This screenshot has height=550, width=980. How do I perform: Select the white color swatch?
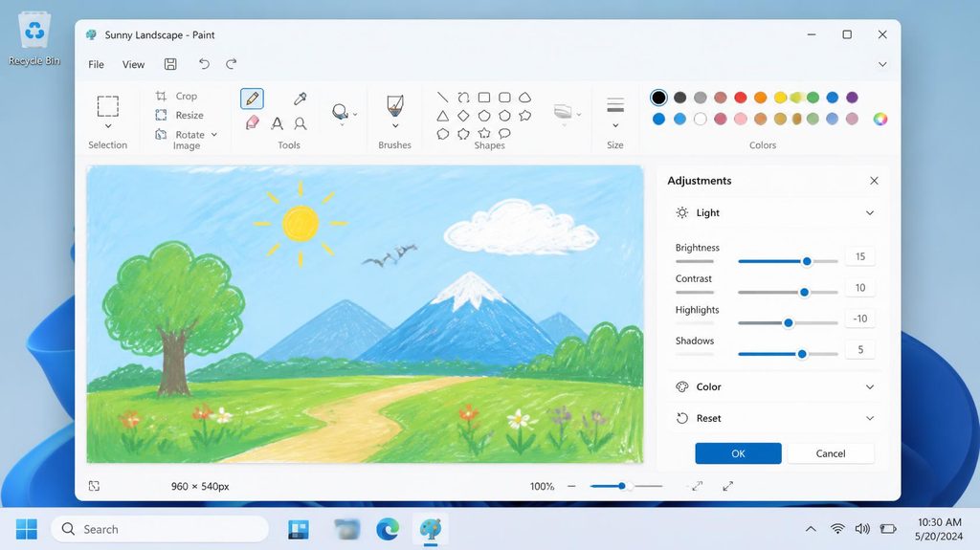click(x=700, y=119)
